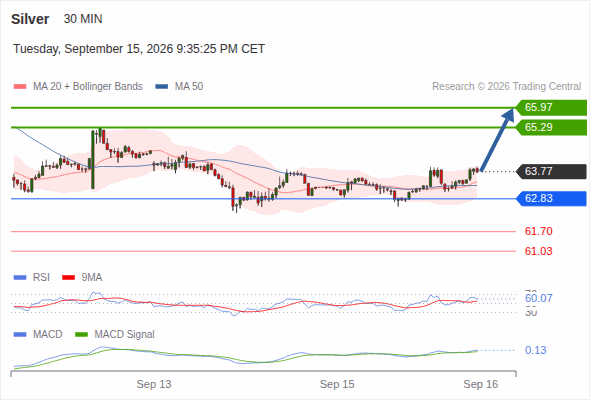This screenshot has width=590, height=400.
Task: Click the 9MA legend swatch
Action: (x=68, y=278)
